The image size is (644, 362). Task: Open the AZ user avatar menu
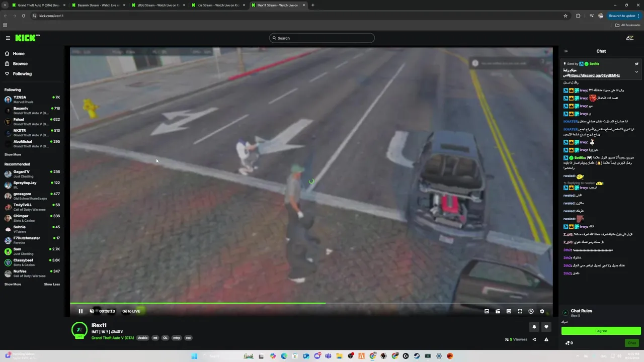(629, 38)
